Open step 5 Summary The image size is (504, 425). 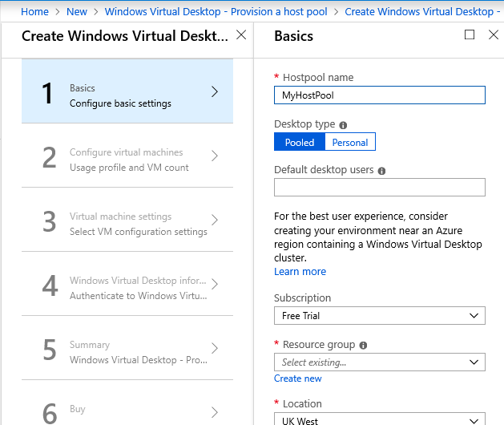127,347
